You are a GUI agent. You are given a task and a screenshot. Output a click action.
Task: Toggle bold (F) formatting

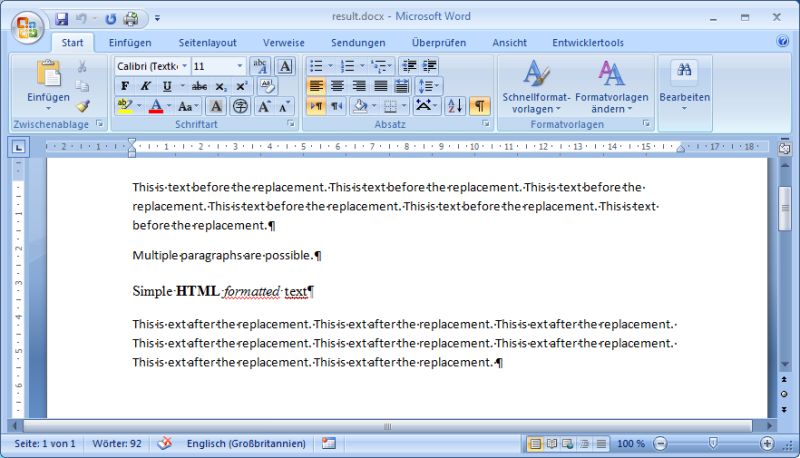click(x=125, y=86)
